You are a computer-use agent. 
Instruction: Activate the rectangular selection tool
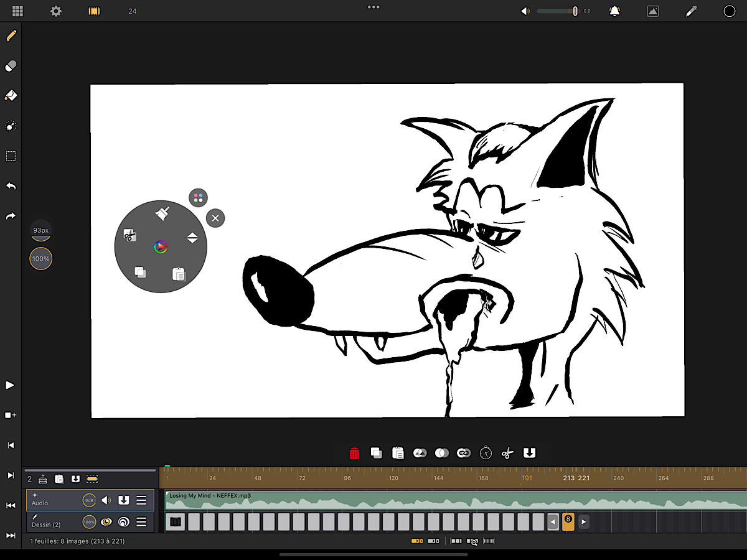pyautogui.click(x=11, y=156)
